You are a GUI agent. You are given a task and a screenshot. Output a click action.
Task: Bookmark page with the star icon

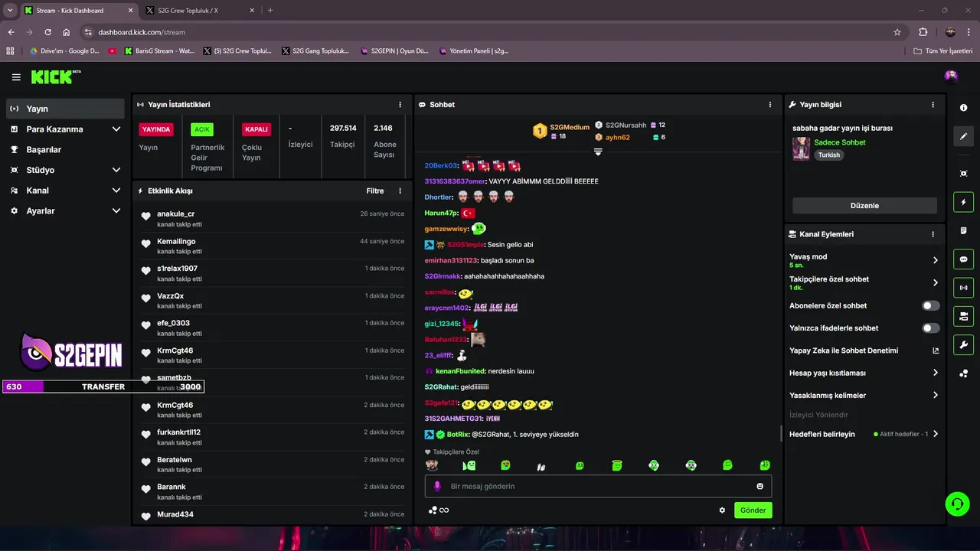tap(897, 32)
